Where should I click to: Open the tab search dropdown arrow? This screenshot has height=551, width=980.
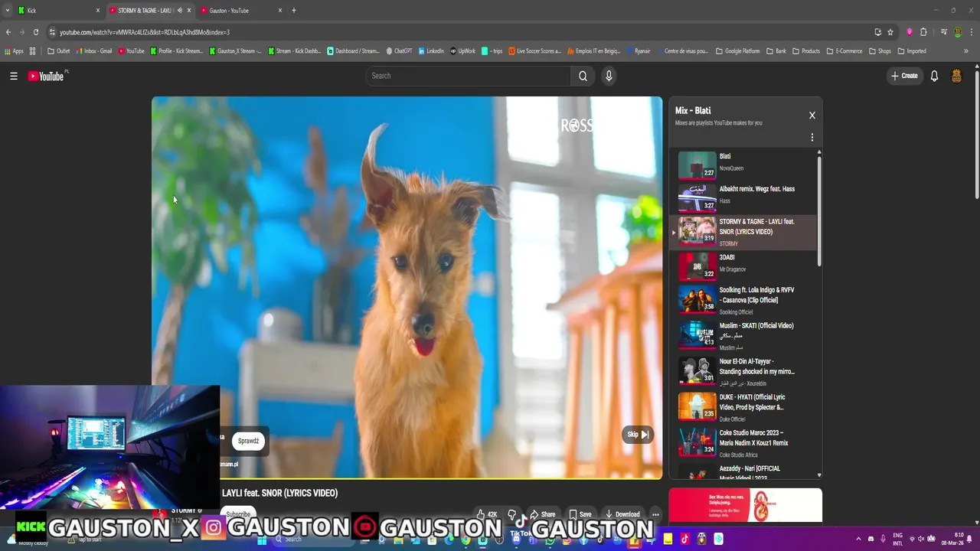pyautogui.click(x=8, y=11)
